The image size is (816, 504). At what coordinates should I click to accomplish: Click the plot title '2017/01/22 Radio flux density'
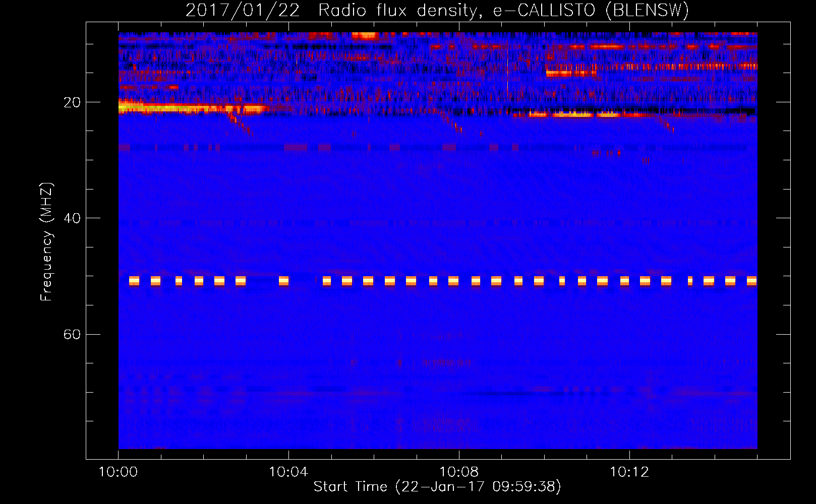(x=437, y=10)
